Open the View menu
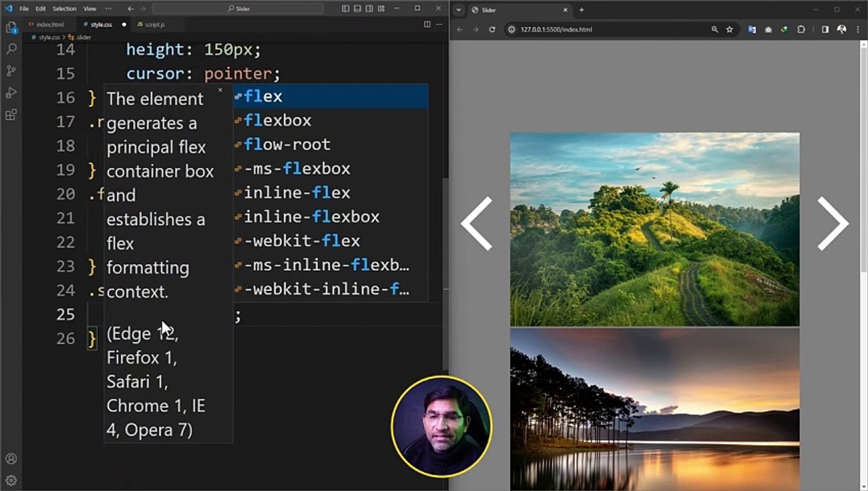The image size is (868, 491). [x=89, y=9]
